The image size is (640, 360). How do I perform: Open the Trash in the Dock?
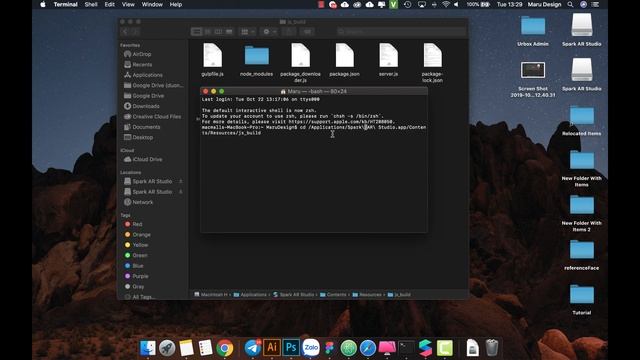(492, 348)
